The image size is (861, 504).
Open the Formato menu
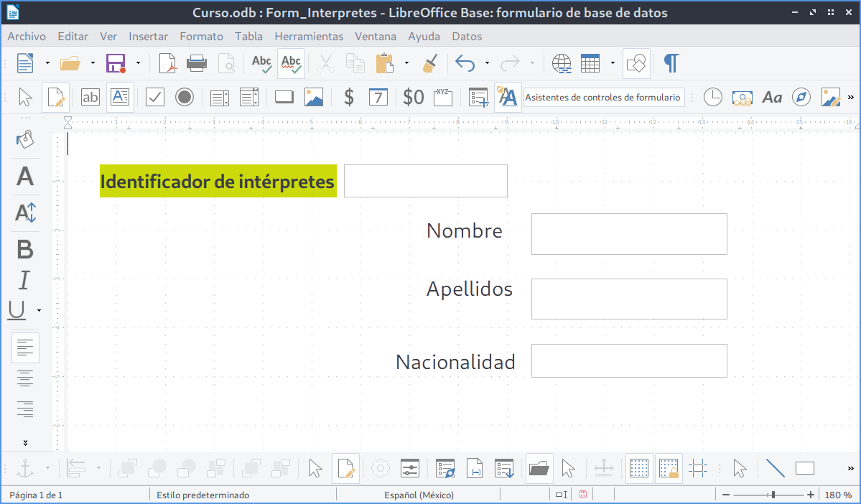201,36
